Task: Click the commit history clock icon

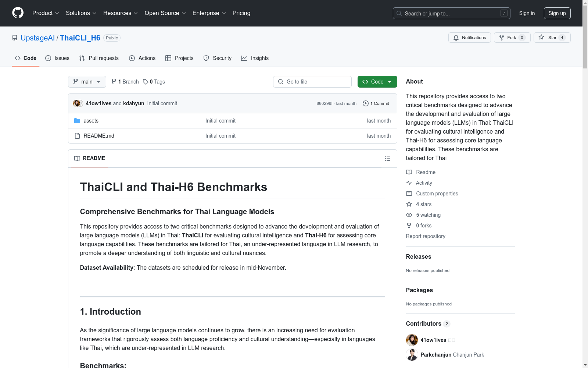Action: click(x=365, y=103)
